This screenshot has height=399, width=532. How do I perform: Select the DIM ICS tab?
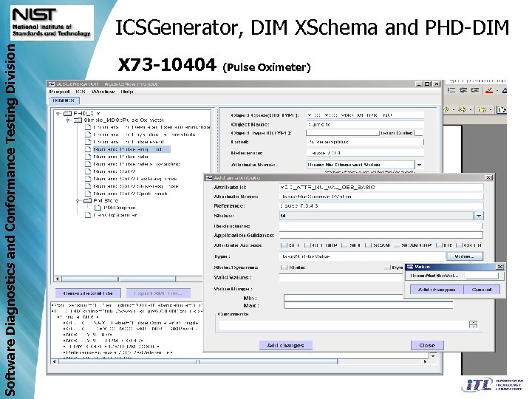(x=64, y=100)
